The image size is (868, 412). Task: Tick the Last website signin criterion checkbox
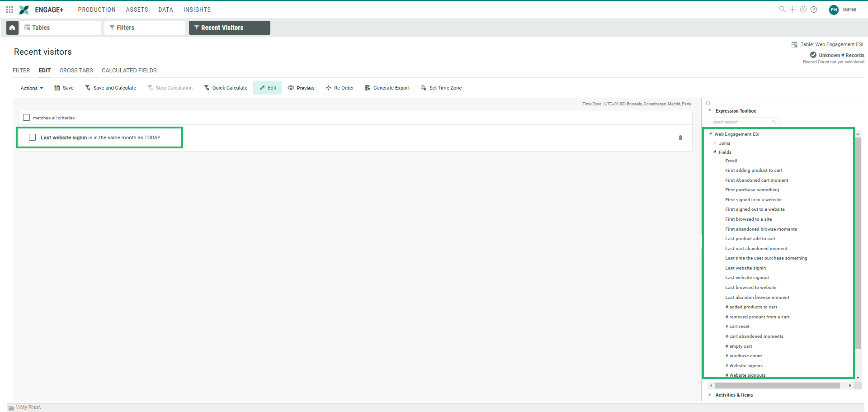click(33, 137)
